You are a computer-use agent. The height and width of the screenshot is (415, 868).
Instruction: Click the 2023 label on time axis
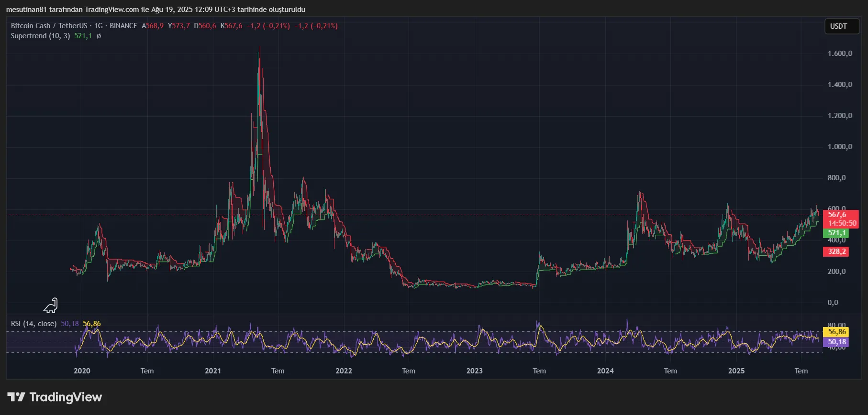coord(475,371)
